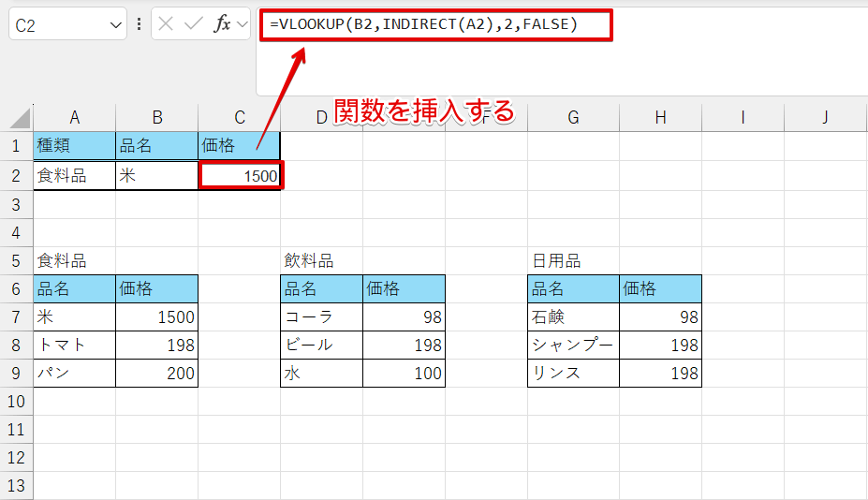The height and width of the screenshot is (500, 868).
Task: Select column A header
Action: tap(74, 117)
